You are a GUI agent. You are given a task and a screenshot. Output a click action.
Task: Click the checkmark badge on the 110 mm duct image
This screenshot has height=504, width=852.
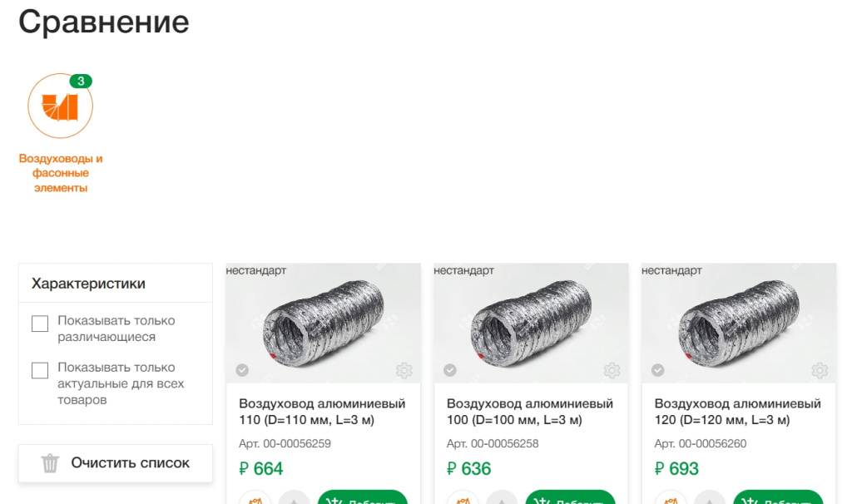pyautogui.click(x=242, y=370)
